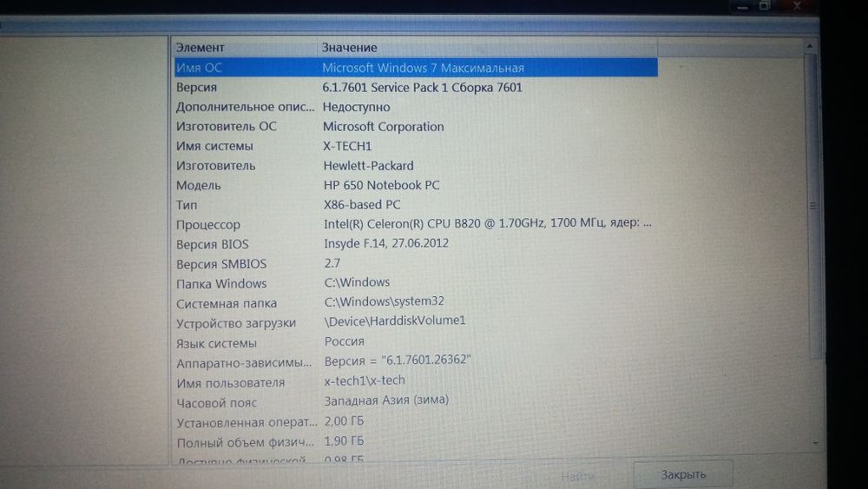
Task: Click the x-tech1\x-tech value
Action: pyautogui.click(x=365, y=380)
